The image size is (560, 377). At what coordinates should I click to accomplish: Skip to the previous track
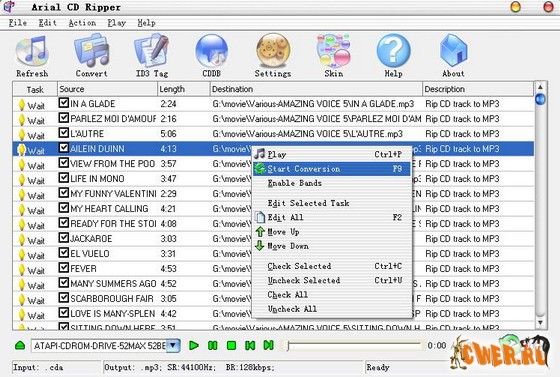tap(250, 345)
